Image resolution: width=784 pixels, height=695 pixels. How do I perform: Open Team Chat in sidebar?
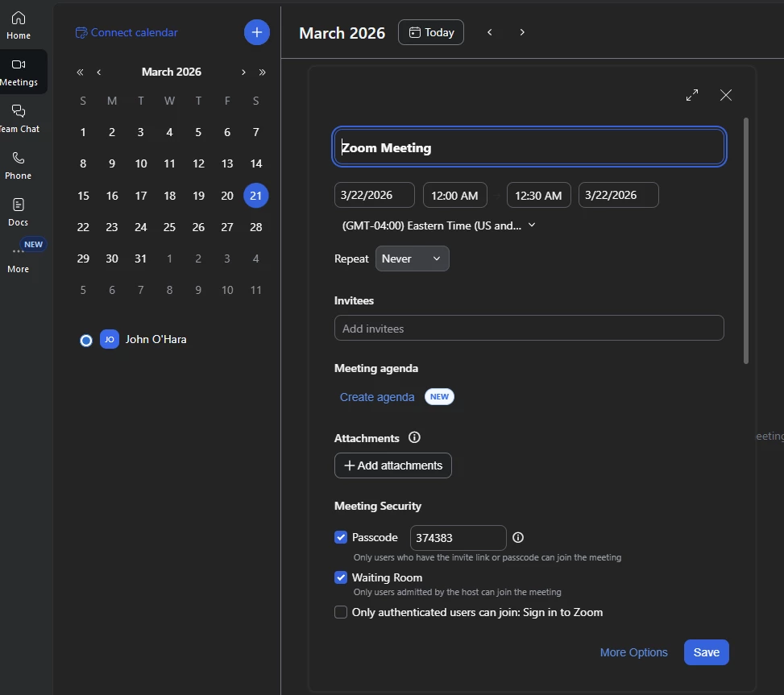point(19,119)
